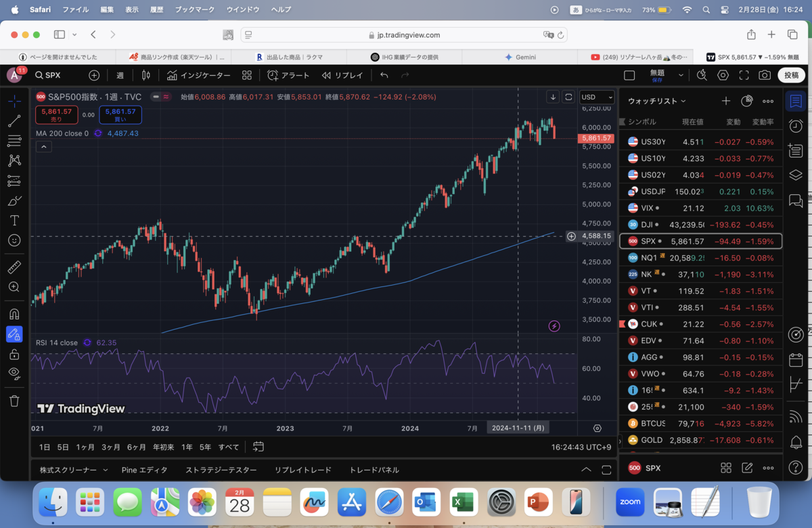Open the alerts clock panel
The image size is (812, 528).
796,126
